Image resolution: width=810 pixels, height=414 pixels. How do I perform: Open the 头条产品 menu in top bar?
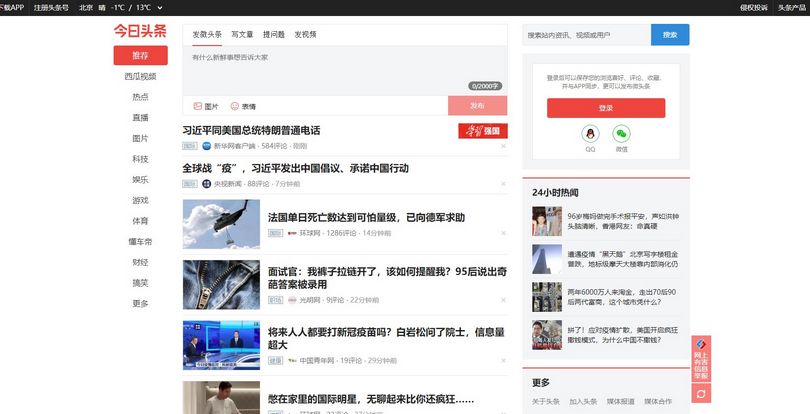(790, 6)
